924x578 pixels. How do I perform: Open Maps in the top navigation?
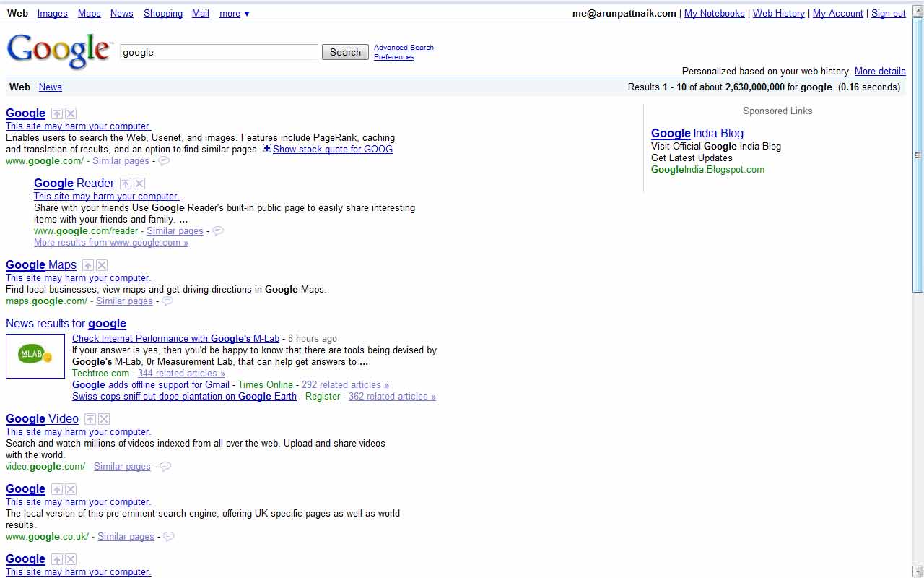click(90, 14)
